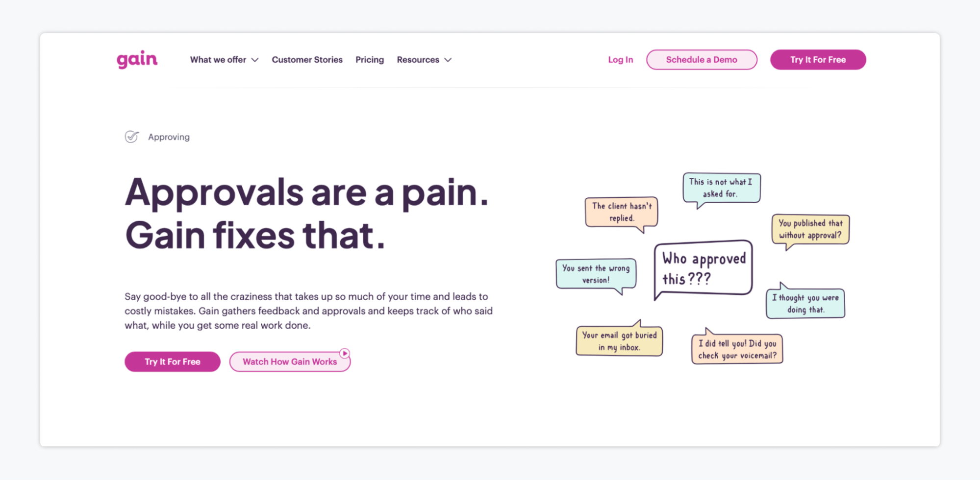Image resolution: width=980 pixels, height=480 pixels.
Task: Click the Approving checkmark icon
Action: click(x=131, y=137)
